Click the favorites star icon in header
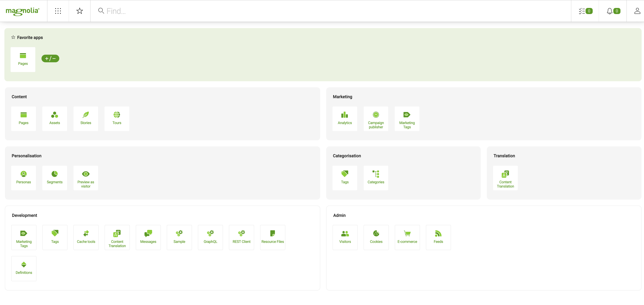The image size is (644, 305). click(x=79, y=11)
